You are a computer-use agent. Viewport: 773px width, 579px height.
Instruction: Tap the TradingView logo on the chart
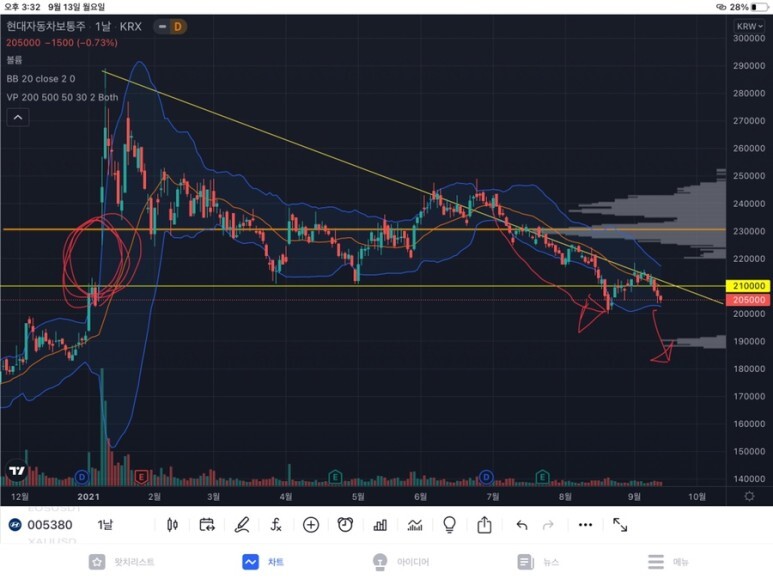(17, 470)
